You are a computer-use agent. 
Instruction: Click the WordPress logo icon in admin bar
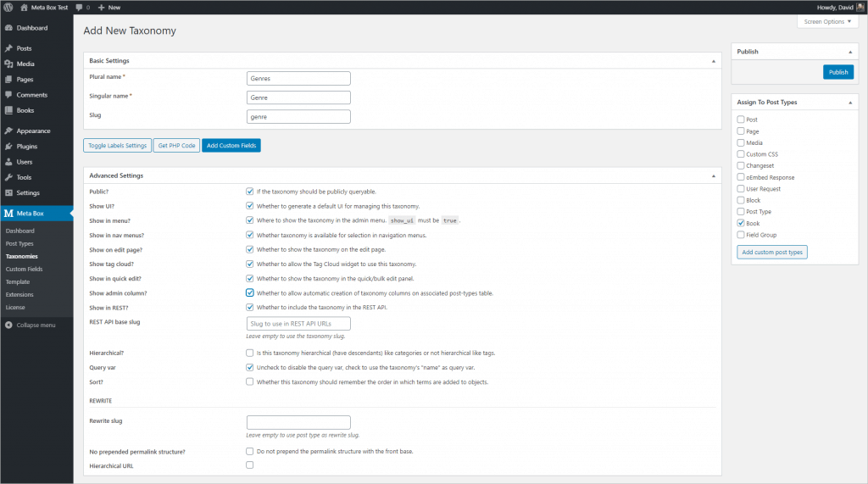8,7
